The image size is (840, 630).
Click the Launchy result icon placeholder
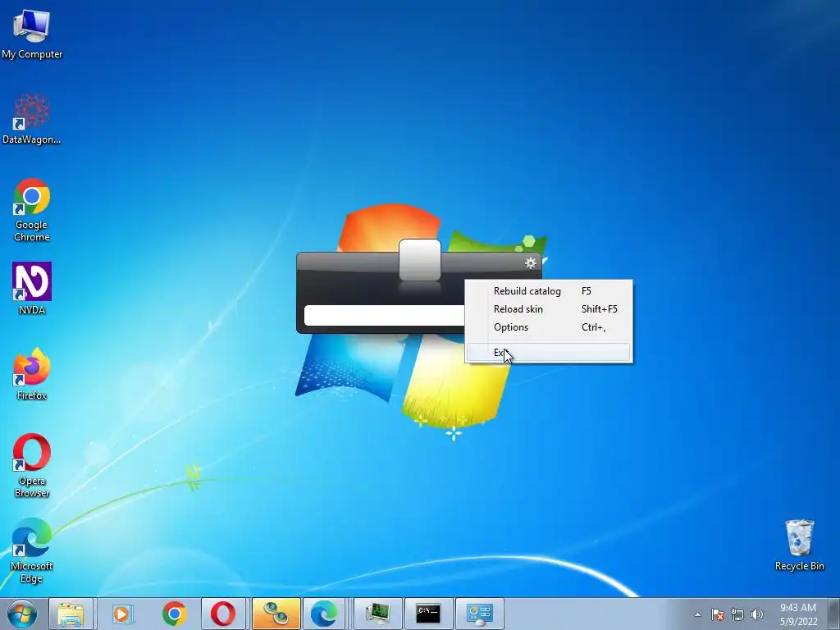tap(420, 260)
